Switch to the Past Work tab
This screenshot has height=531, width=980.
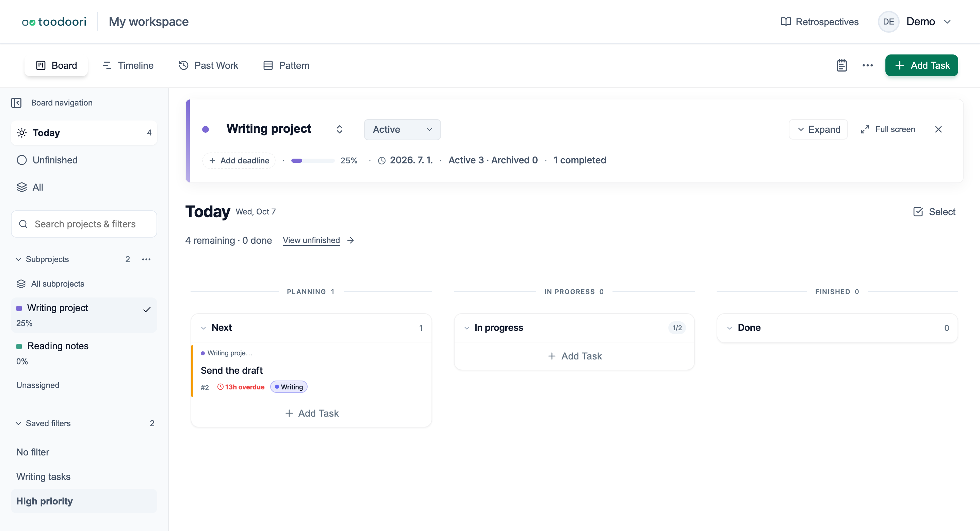(x=209, y=65)
